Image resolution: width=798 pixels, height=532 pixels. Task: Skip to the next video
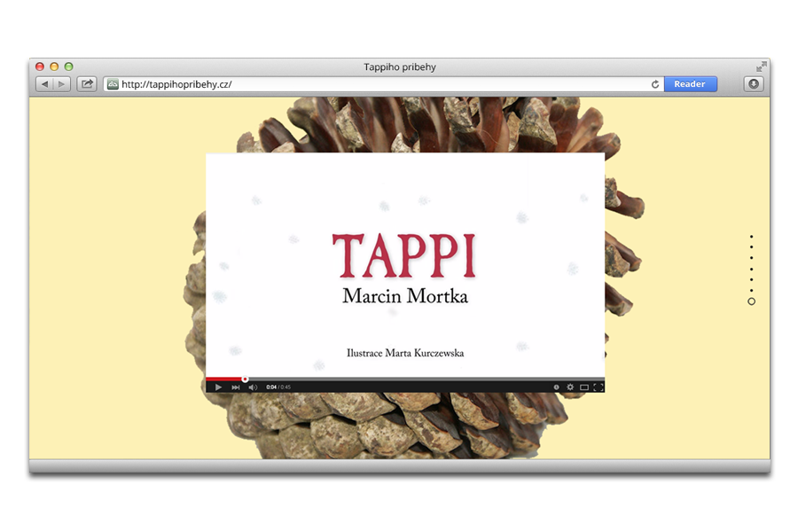pyautogui.click(x=235, y=387)
